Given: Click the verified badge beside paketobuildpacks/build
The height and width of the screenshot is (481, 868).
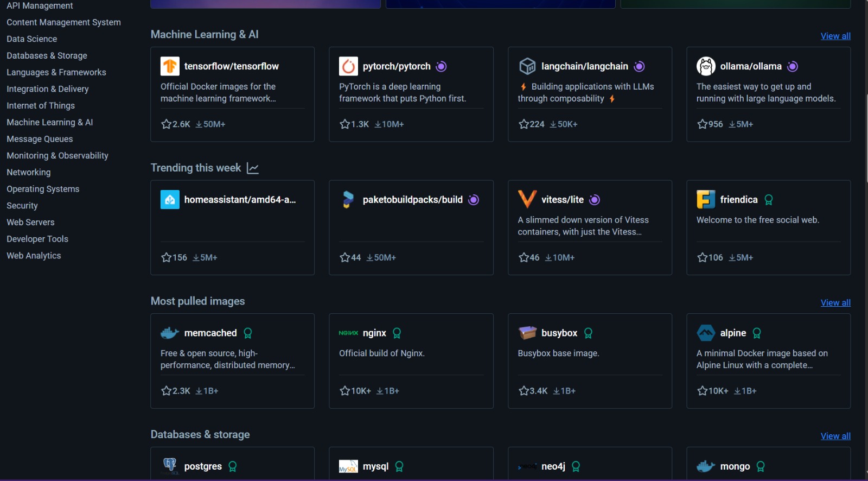Looking at the screenshot, I should 474,200.
